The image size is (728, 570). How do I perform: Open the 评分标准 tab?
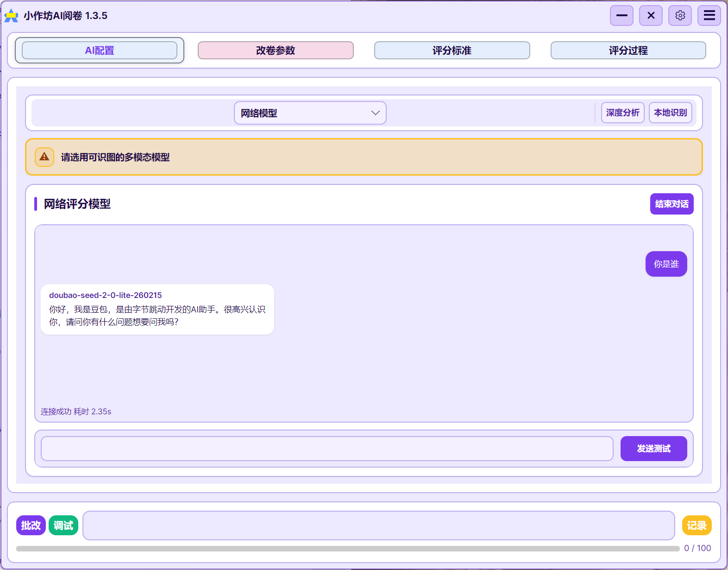point(452,51)
